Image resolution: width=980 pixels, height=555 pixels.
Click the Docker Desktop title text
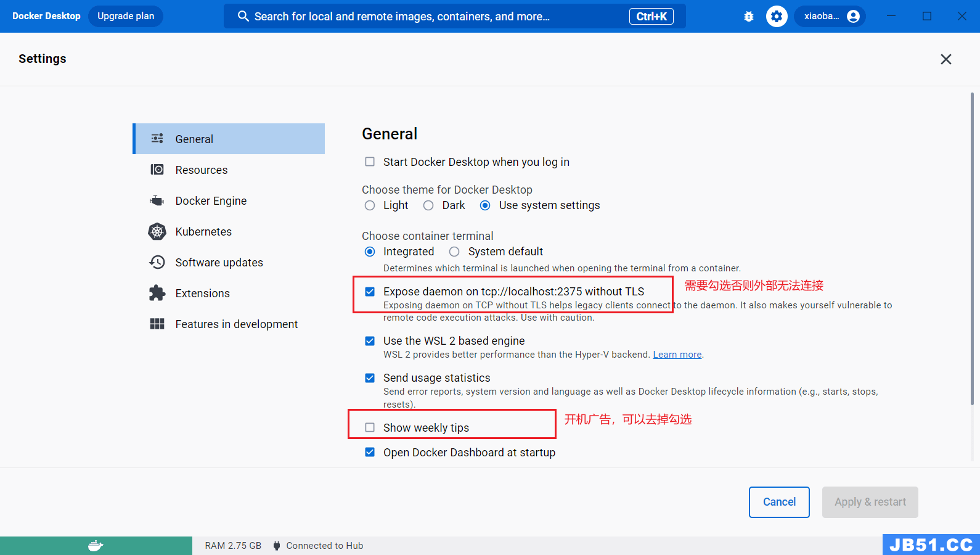pos(46,16)
